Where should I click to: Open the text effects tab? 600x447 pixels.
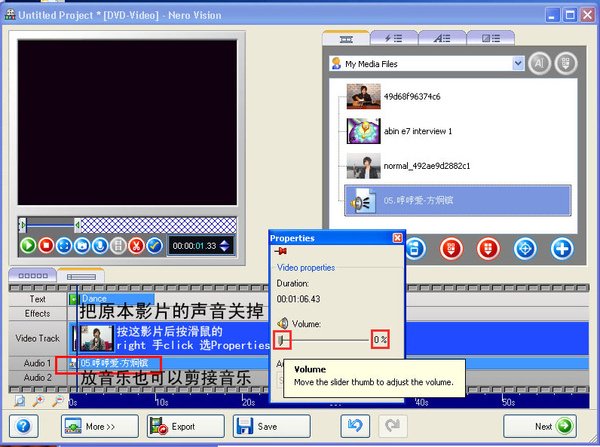pos(442,39)
